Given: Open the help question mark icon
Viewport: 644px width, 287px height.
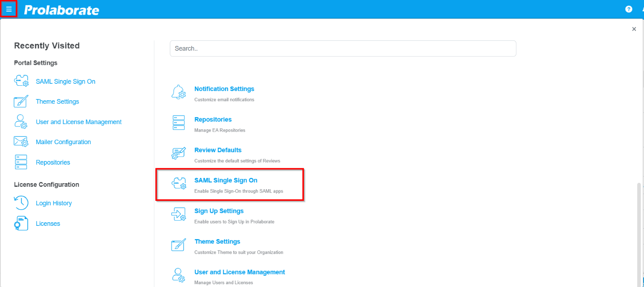Looking at the screenshot, I should point(629,9).
